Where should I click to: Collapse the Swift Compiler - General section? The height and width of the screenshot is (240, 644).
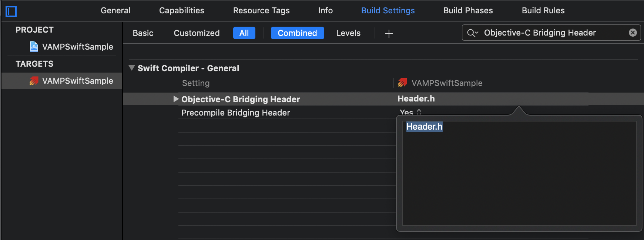click(131, 68)
